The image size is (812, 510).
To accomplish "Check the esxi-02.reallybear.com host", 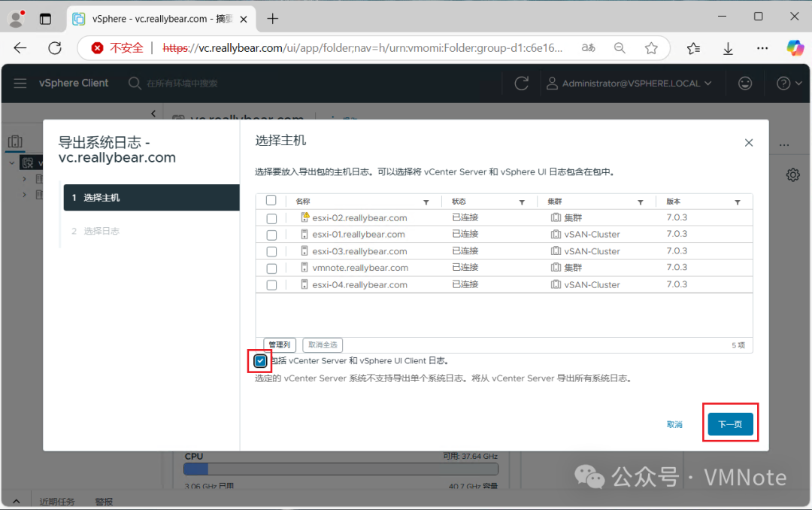I will coord(271,218).
